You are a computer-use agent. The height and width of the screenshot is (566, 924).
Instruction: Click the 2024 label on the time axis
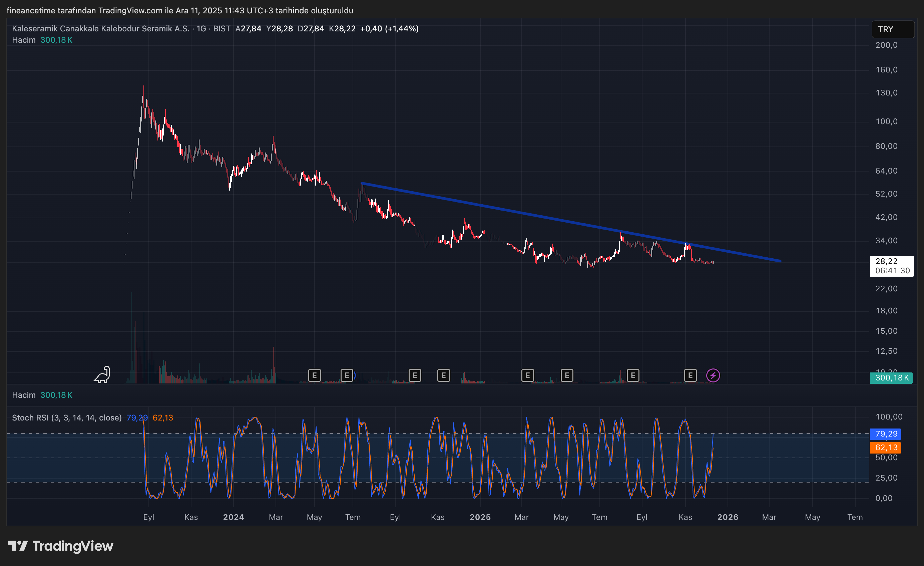[233, 517]
